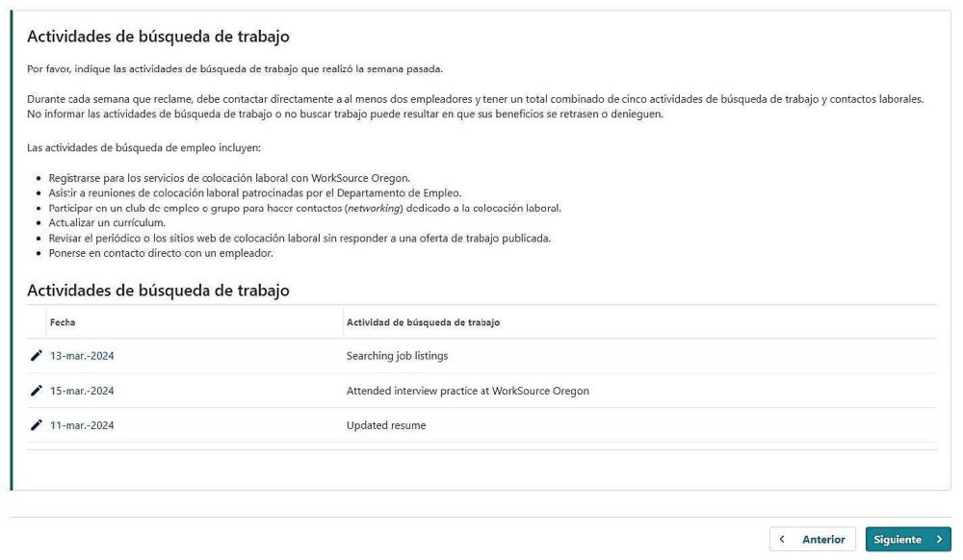Open the 15-mar.-2024 date link
This screenshot has width=963, height=560.
82,391
